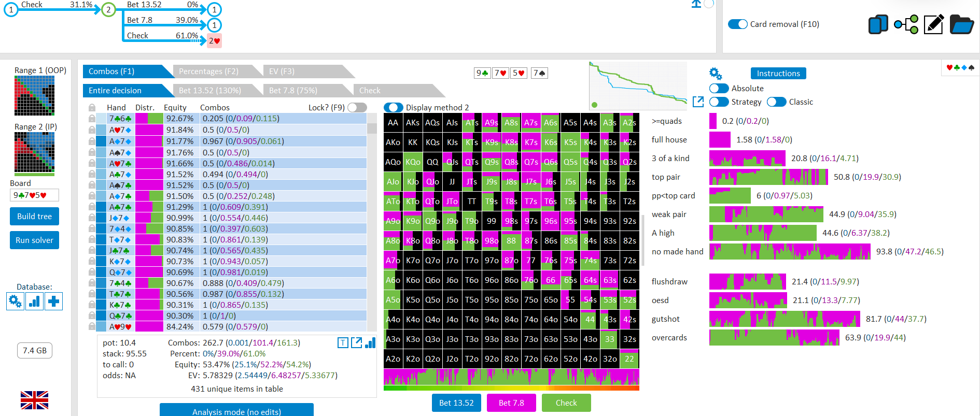Open the Instructions button
980x416 pixels.
[778, 73]
